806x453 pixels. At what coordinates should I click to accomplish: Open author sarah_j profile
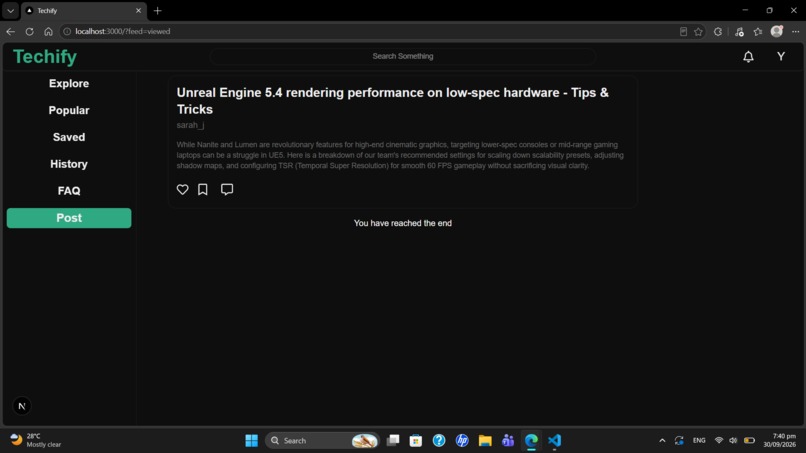coord(190,125)
